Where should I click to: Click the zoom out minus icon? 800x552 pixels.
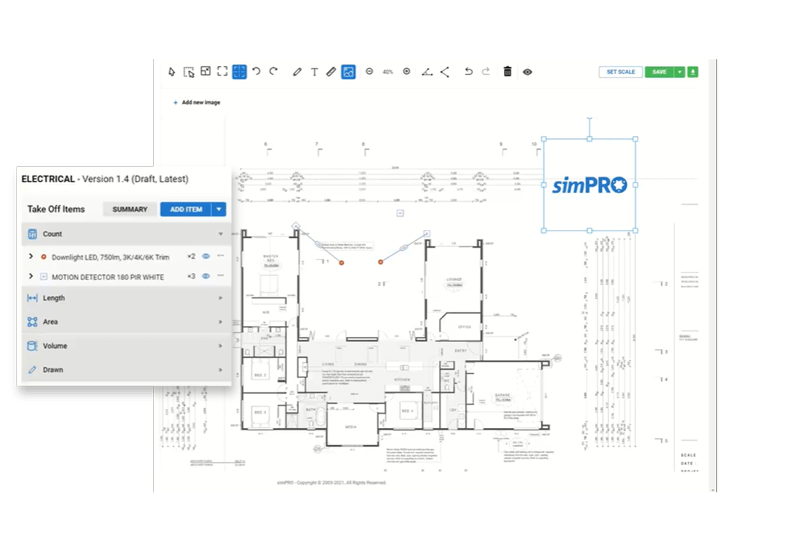[x=369, y=71]
